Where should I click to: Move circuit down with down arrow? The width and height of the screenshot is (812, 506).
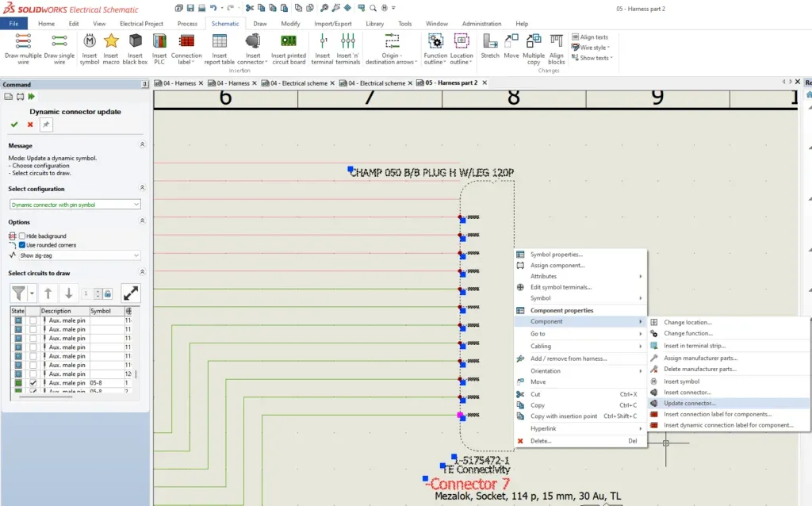click(x=68, y=293)
